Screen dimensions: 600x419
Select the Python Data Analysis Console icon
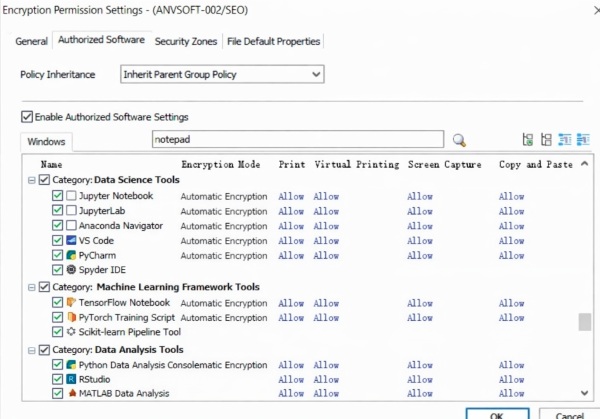71,365
